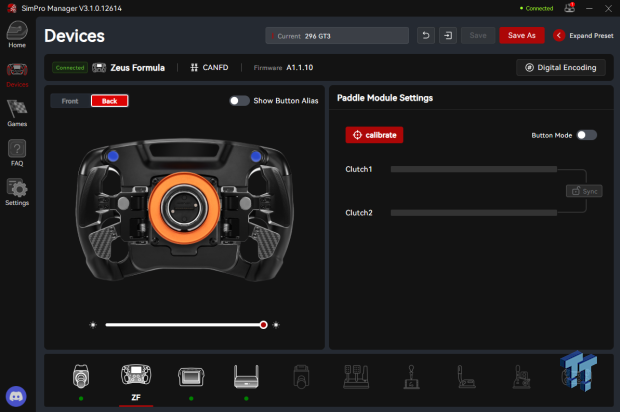Select the handbrake device icon
This screenshot has height=412, width=620.
pos(467,376)
